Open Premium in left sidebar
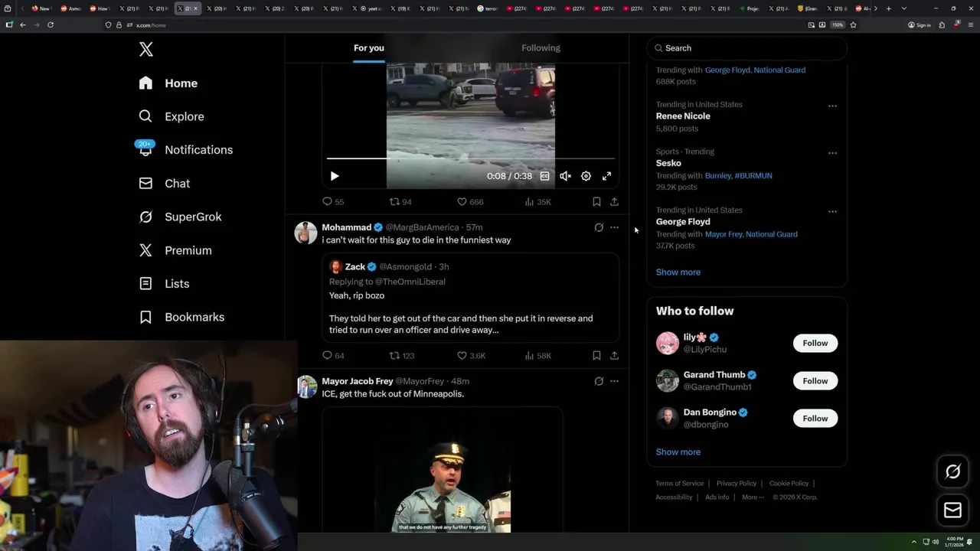980x551 pixels. tap(175, 250)
